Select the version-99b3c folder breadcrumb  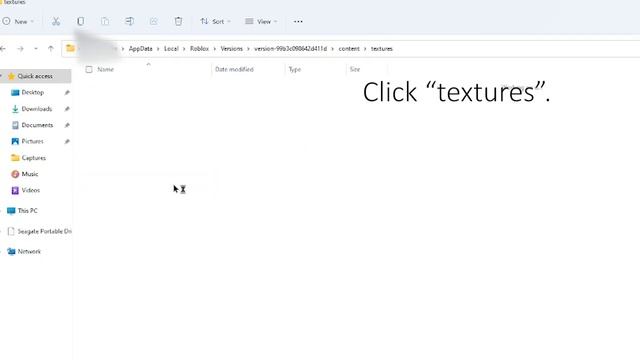(290, 49)
